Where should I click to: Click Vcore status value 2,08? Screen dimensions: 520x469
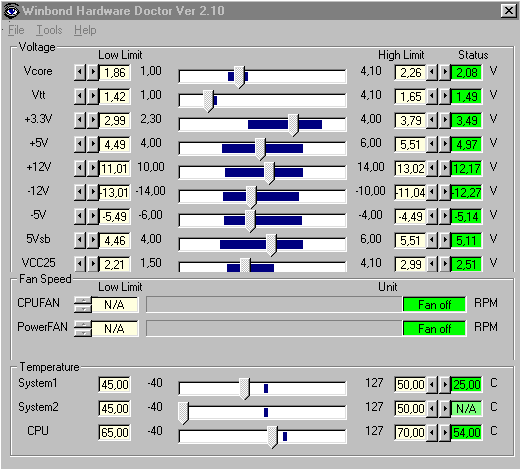(x=466, y=72)
